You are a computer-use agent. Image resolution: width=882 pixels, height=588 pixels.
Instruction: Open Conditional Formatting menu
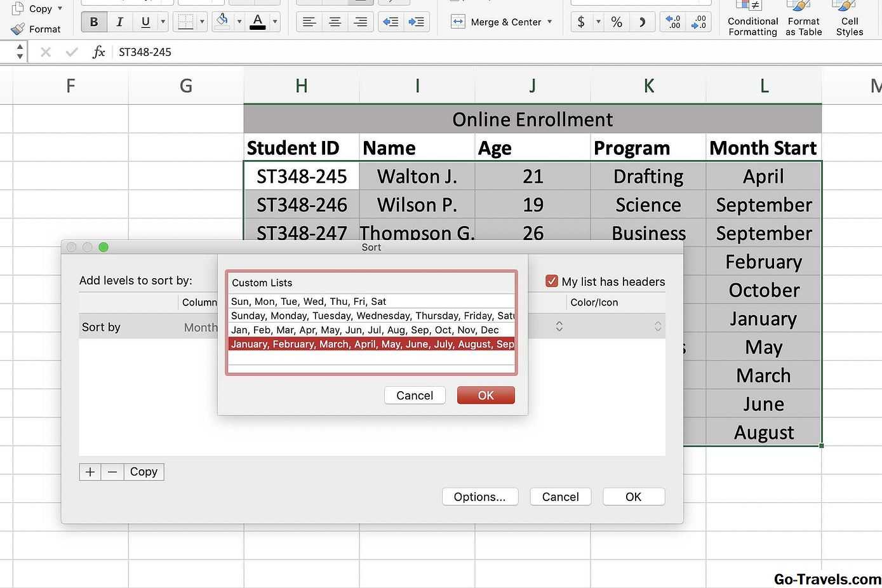tap(752, 20)
